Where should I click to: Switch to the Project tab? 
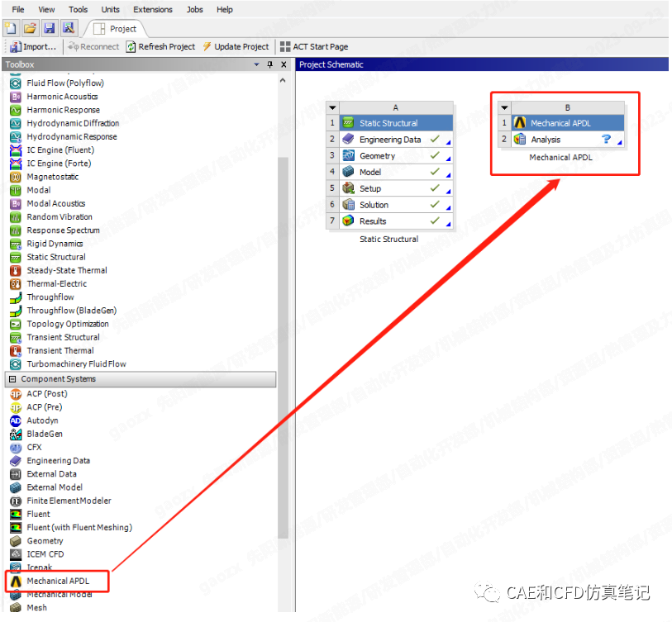tap(115, 29)
